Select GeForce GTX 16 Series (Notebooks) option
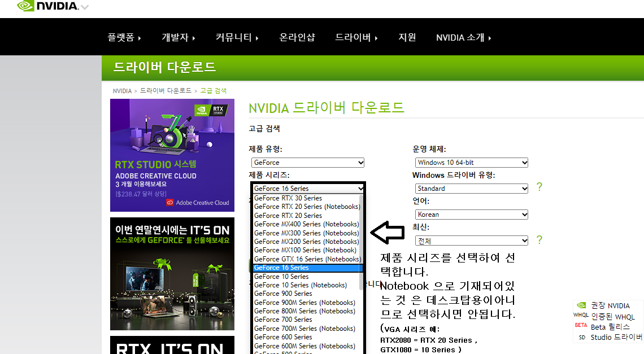 point(306,259)
